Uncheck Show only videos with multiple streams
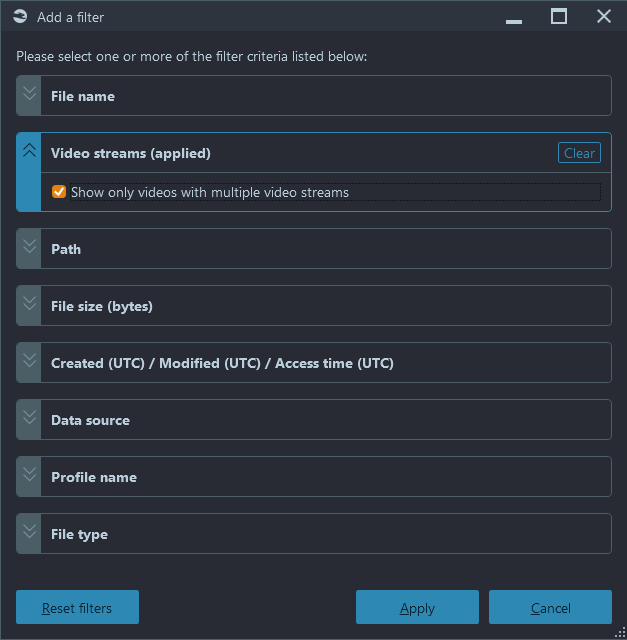 [59, 192]
